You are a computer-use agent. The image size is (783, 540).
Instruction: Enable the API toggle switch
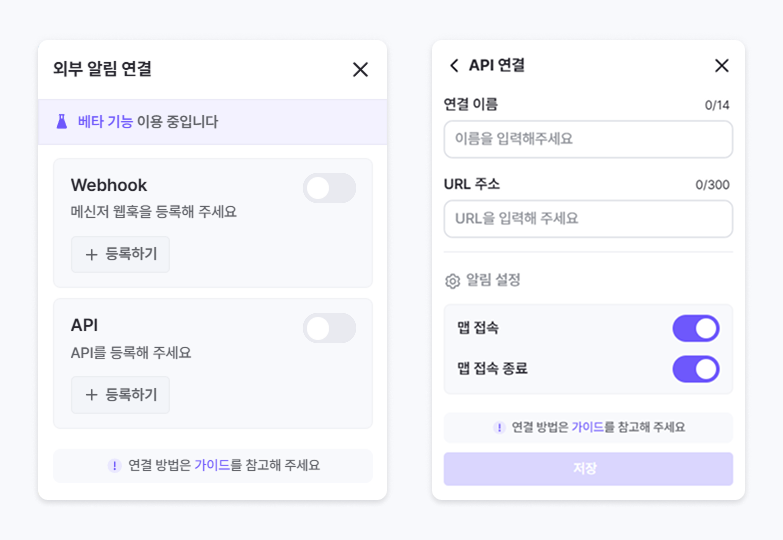[x=329, y=328]
